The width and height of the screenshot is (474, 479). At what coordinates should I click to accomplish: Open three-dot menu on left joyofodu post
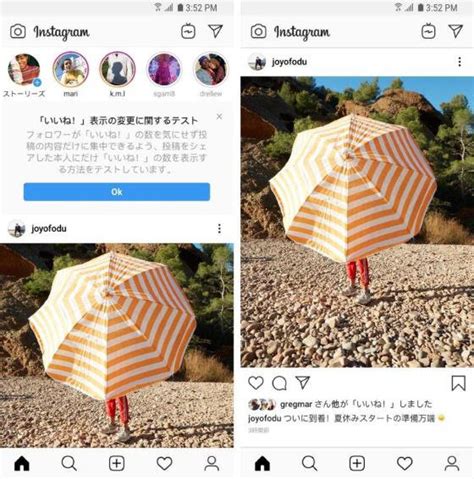(219, 228)
